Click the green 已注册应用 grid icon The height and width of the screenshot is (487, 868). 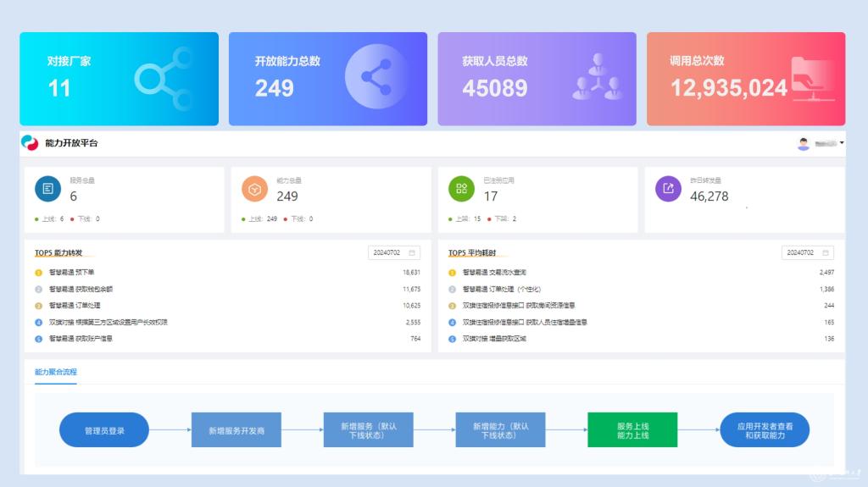[462, 189]
